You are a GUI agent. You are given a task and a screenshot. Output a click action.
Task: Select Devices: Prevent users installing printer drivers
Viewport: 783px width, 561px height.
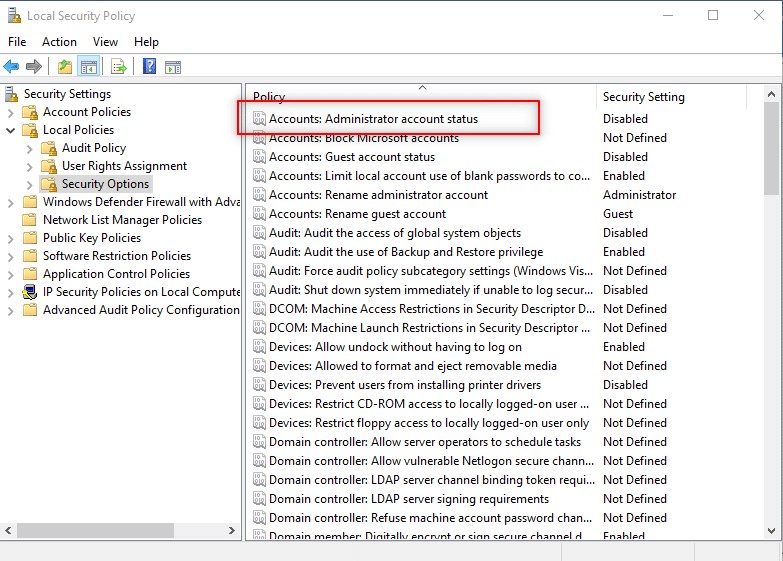tap(404, 385)
